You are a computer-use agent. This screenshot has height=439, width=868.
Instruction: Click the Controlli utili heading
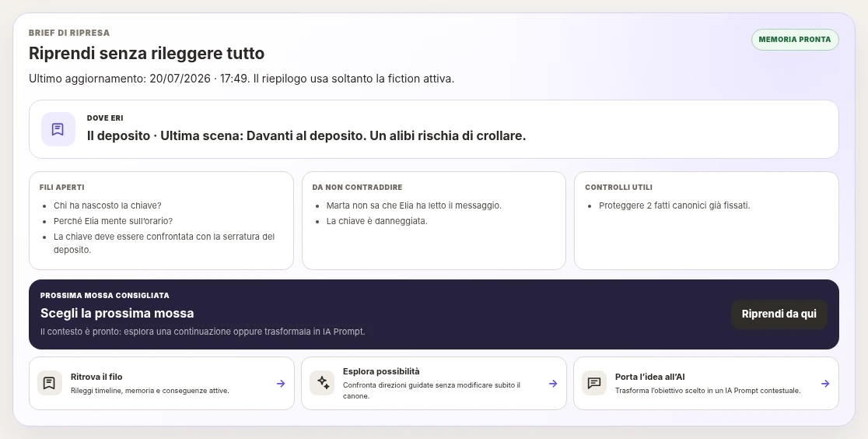pyautogui.click(x=618, y=188)
